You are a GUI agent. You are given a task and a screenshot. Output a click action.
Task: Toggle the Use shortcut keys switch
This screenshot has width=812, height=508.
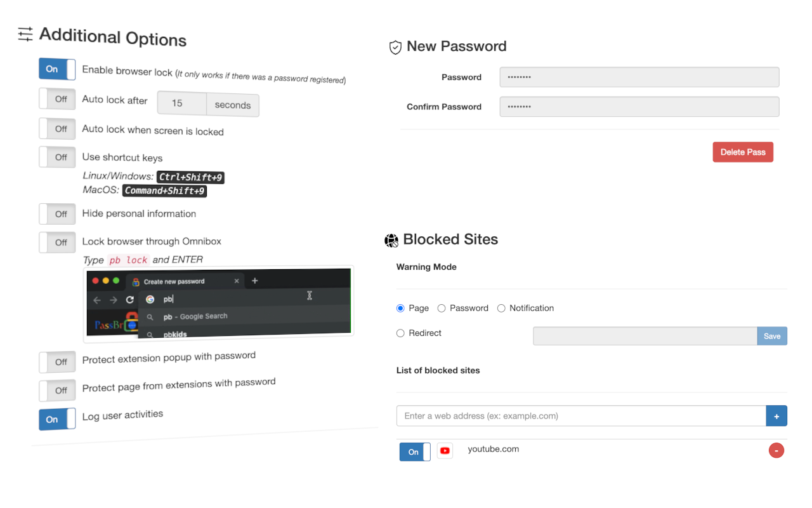click(57, 157)
